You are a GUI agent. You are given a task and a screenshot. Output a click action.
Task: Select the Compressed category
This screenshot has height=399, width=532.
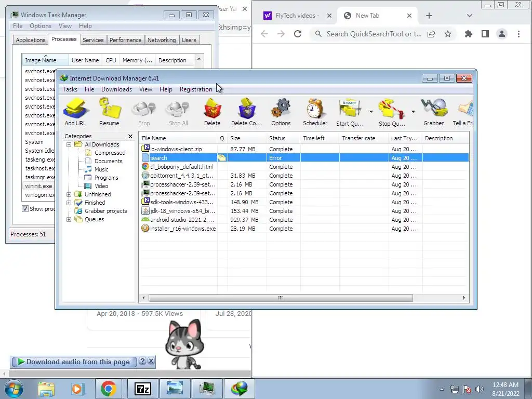point(110,153)
